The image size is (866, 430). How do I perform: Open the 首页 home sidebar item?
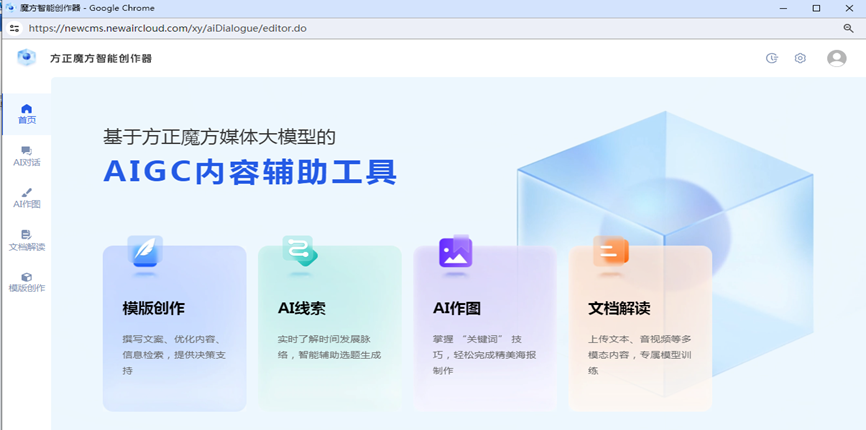27,114
